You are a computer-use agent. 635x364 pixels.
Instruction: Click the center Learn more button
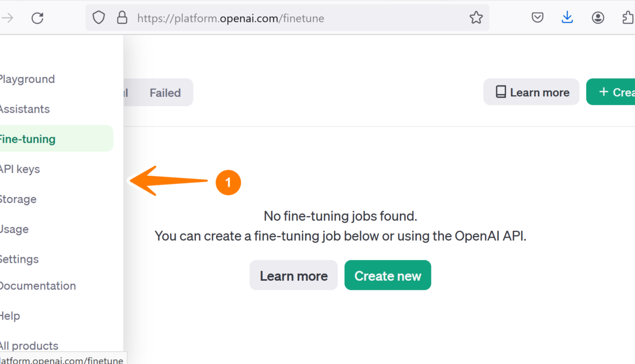pos(293,275)
